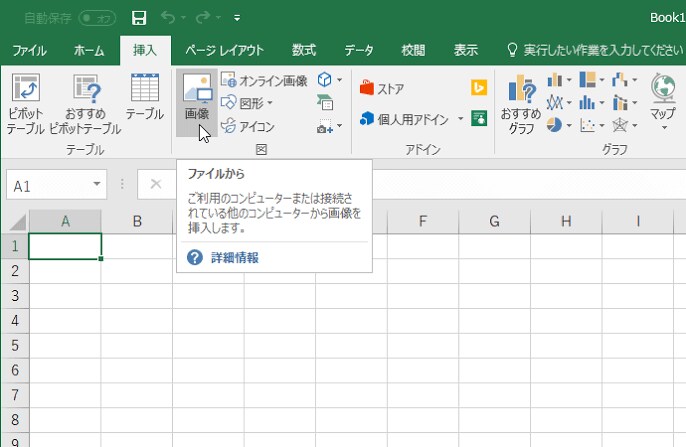Click the 実行したい作業を入力してください search box
This screenshot has height=447, width=686.
pyautogui.click(x=595, y=50)
